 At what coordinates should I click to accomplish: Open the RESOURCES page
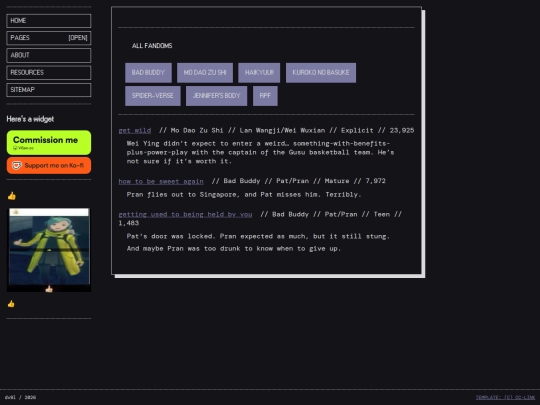tap(49, 73)
